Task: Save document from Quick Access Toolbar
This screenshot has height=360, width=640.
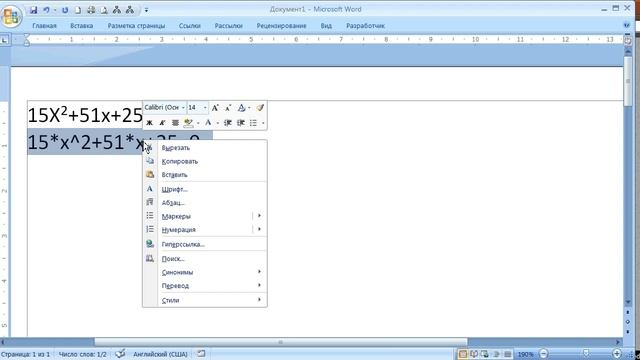Action: [x=34, y=10]
